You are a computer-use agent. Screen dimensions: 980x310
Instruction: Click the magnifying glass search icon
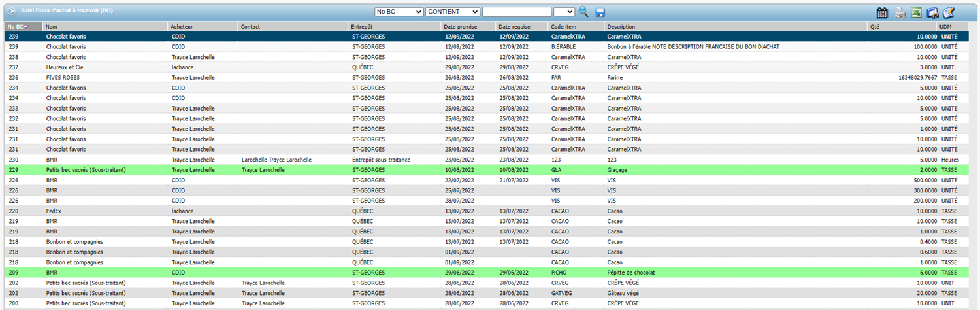583,12
